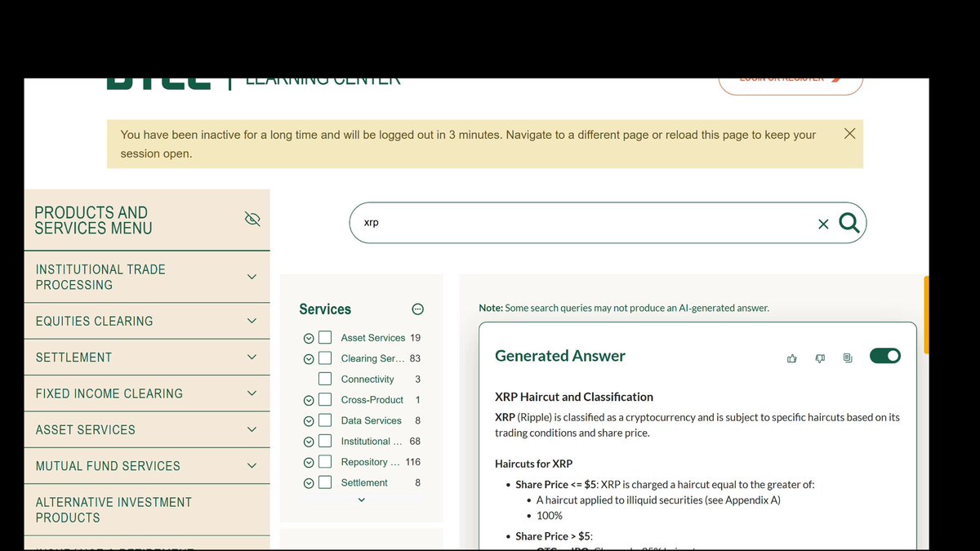Open the Alternative Investment Products menu item
This screenshot has width=980, height=551.
(114, 509)
